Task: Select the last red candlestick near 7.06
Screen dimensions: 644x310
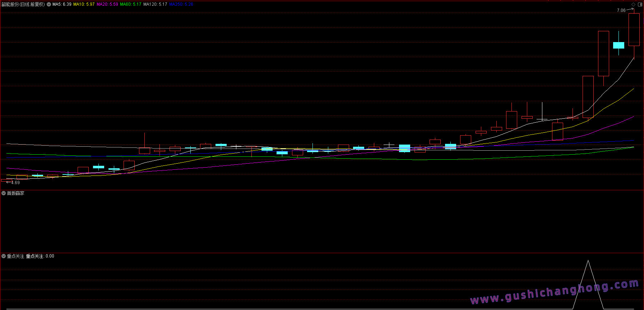Action: coord(634,29)
